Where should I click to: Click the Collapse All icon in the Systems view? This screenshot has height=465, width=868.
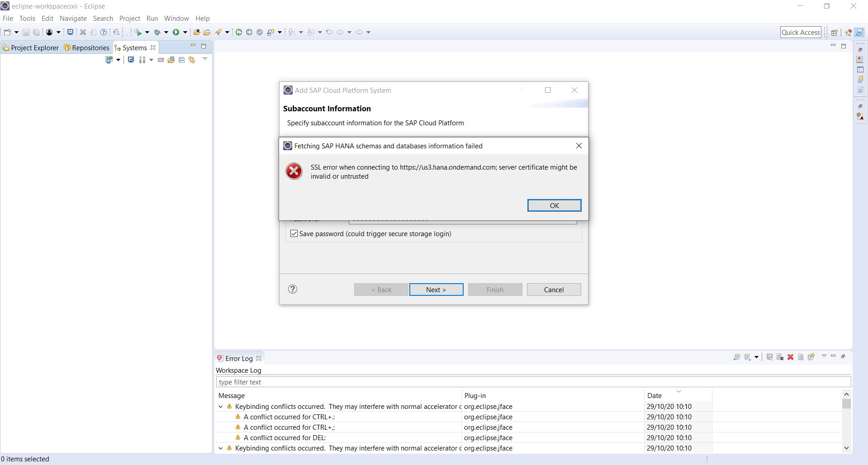click(x=181, y=60)
